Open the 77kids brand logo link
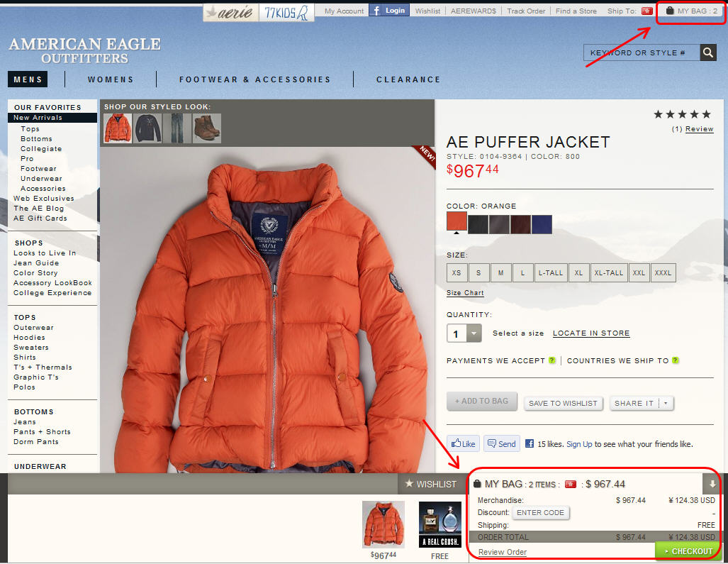Image resolution: width=728 pixels, height=564 pixels. 286,12
